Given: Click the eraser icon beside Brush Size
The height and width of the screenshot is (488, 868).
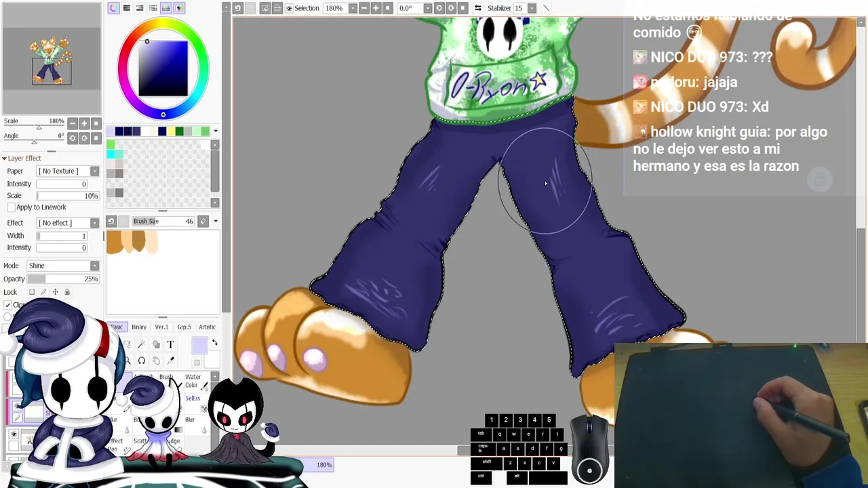Looking at the screenshot, I should click(x=203, y=221).
